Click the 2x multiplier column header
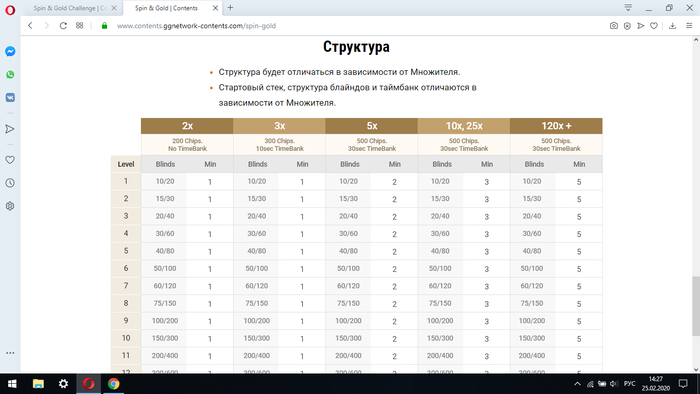Screen dimensions: 700x394 coord(187,126)
